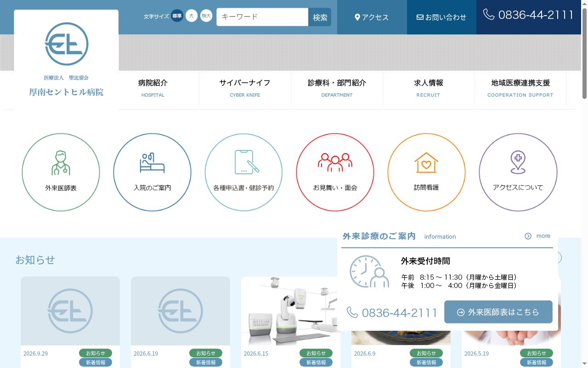Open the CyberKnife machine thumbnail dated 2026.6.15
Screen dimensions: 588x368
pyautogui.click(x=291, y=311)
